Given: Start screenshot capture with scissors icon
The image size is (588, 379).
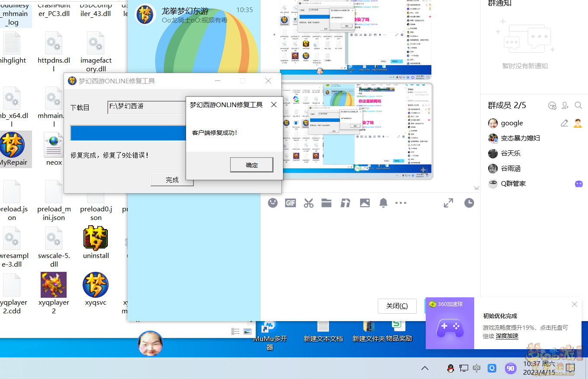Looking at the screenshot, I should coord(308,203).
